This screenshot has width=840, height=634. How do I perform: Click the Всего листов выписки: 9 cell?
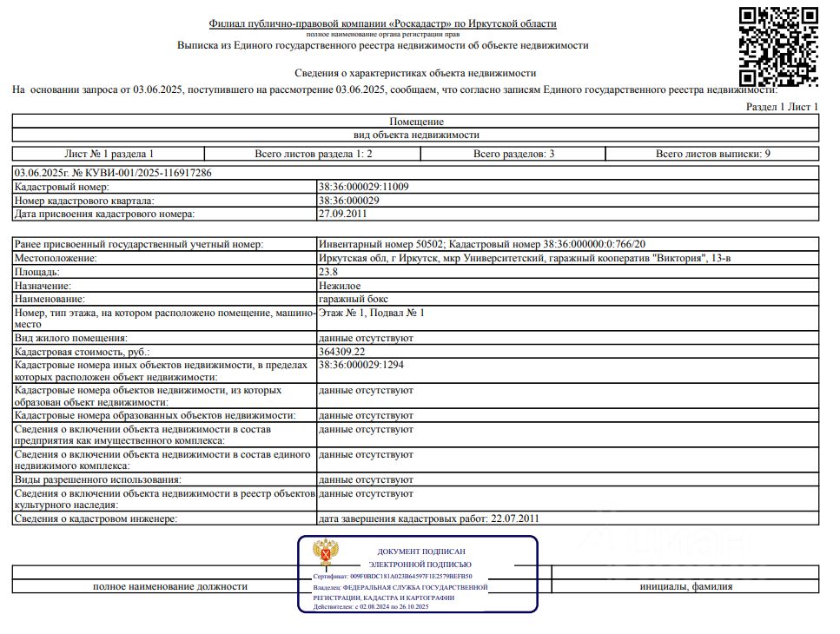[x=712, y=154]
